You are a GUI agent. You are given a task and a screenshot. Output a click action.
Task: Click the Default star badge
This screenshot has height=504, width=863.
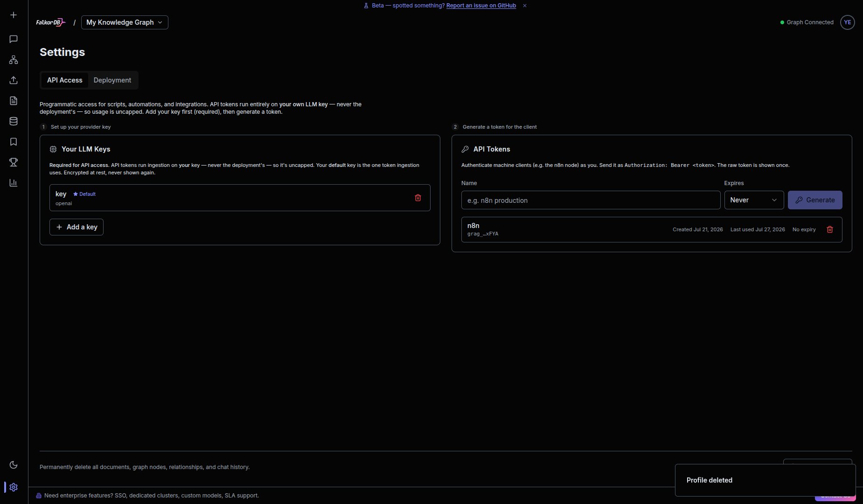point(84,194)
